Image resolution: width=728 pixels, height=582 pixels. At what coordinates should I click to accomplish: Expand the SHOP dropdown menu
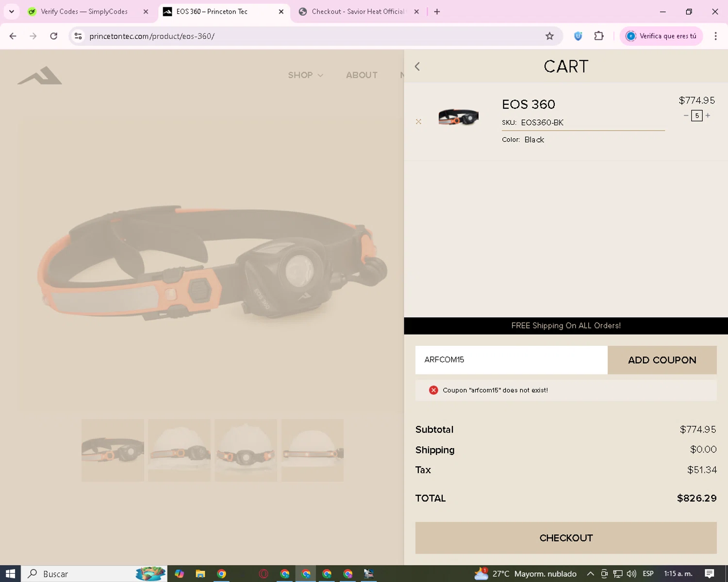click(305, 75)
